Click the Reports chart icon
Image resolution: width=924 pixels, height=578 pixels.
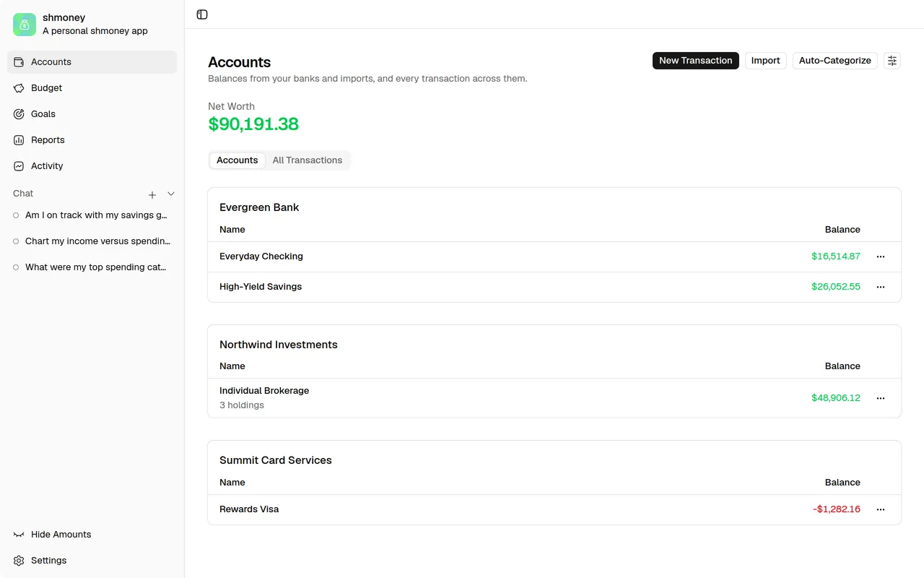click(x=19, y=140)
